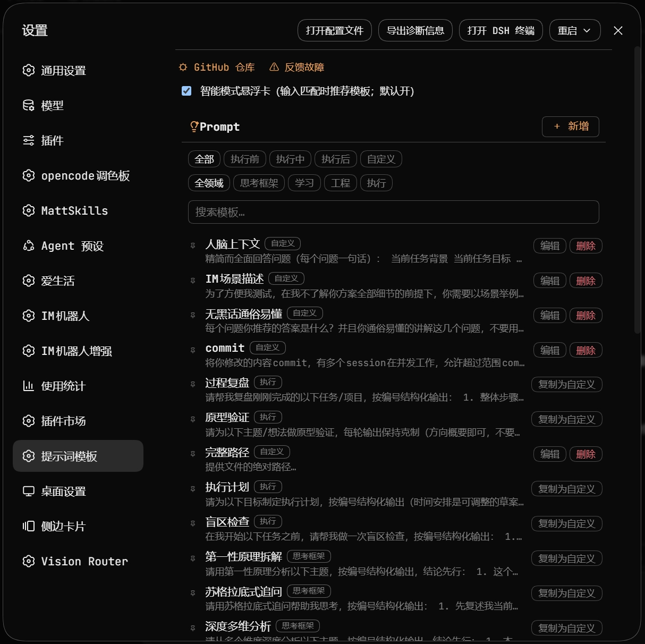The height and width of the screenshot is (644, 645).
Task: Filter templates by 自定义 phase chip
Action: (381, 159)
